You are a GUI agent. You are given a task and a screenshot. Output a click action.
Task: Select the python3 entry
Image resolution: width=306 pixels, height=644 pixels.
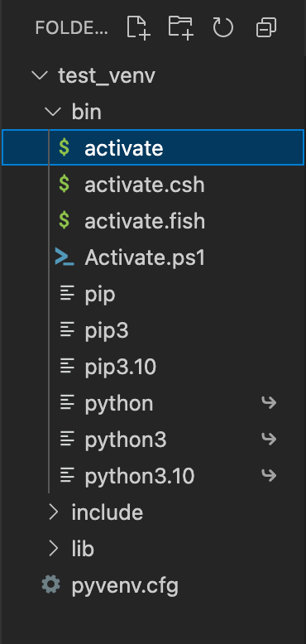click(153, 440)
